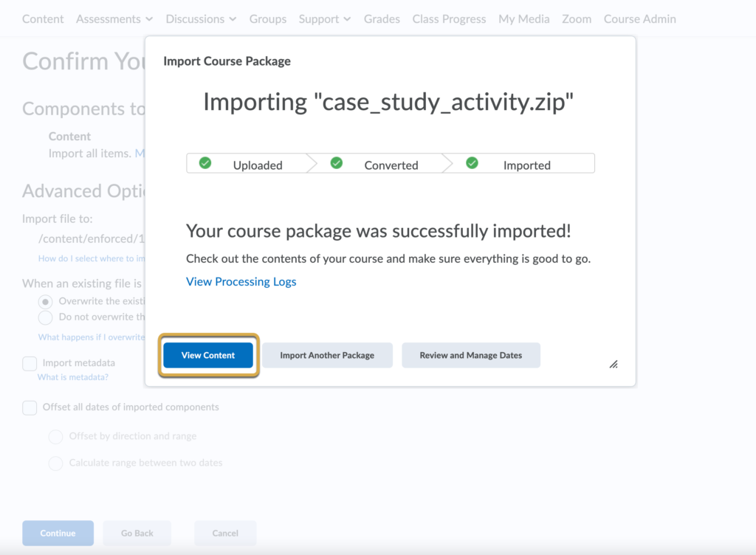The height and width of the screenshot is (555, 756).
Task: Click the Uploaded step label
Action: point(258,165)
